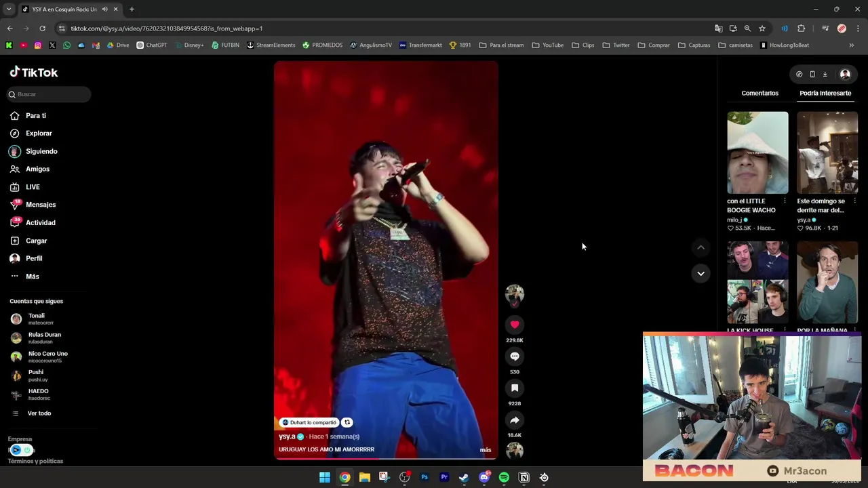The width and height of the screenshot is (868, 488).
Task: Open the 'Para el stream' bookmark folder
Action: [x=501, y=45]
